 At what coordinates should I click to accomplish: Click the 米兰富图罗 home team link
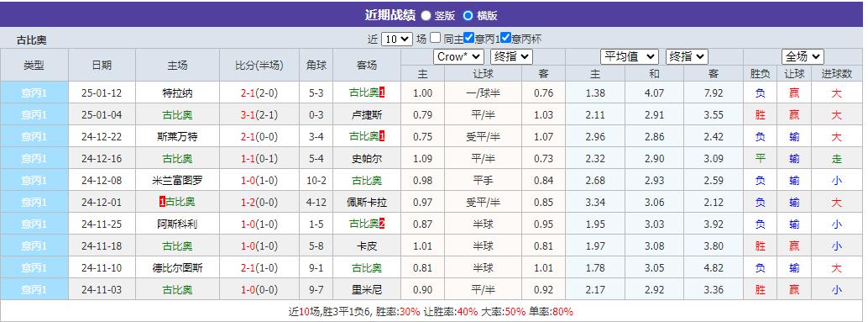coord(177,181)
